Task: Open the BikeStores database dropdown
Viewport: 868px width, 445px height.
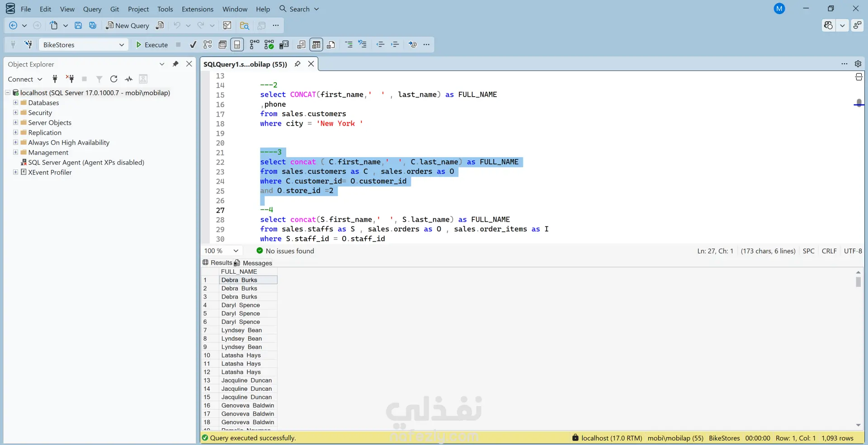Action: [83, 44]
